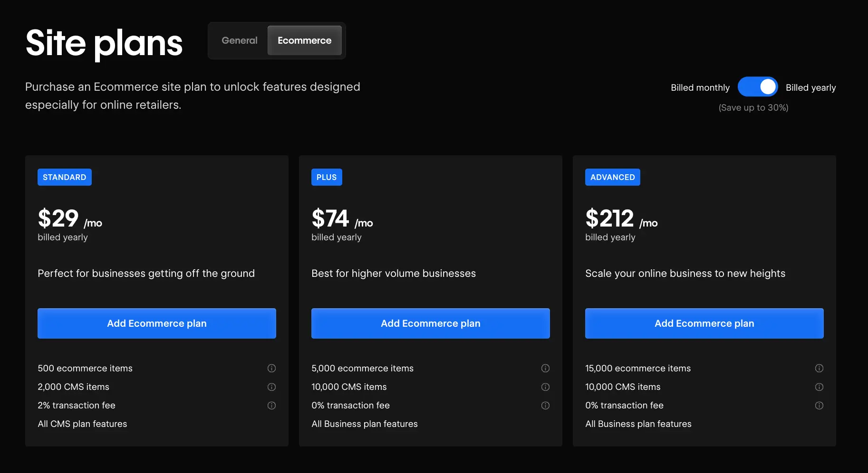Image resolution: width=868 pixels, height=473 pixels.
Task: Show info for 2,000 CMS items
Action: [x=271, y=387]
